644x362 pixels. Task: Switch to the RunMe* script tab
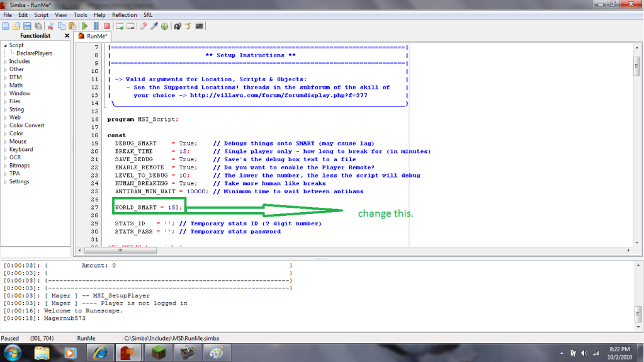96,36
